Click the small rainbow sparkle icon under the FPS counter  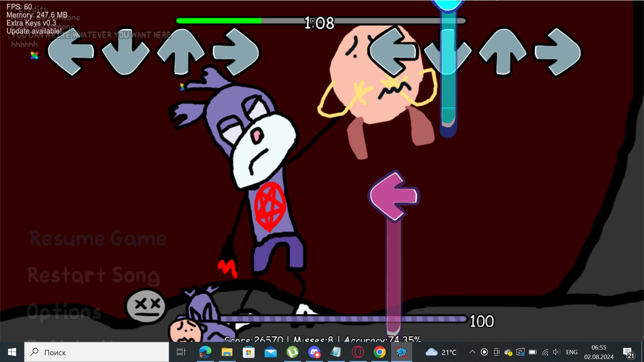tap(34, 55)
